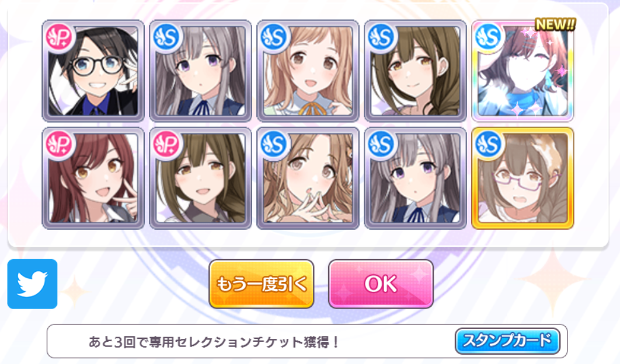Image resolution: width=620 pixels, height=364 pixels.
Task: Click the もう一度引く button
Action: click(262, 283)
